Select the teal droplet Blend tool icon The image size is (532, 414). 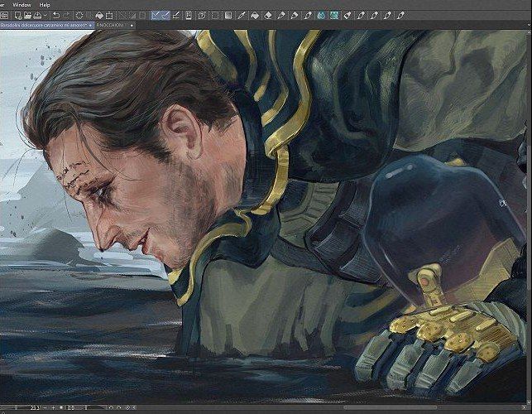321,15
